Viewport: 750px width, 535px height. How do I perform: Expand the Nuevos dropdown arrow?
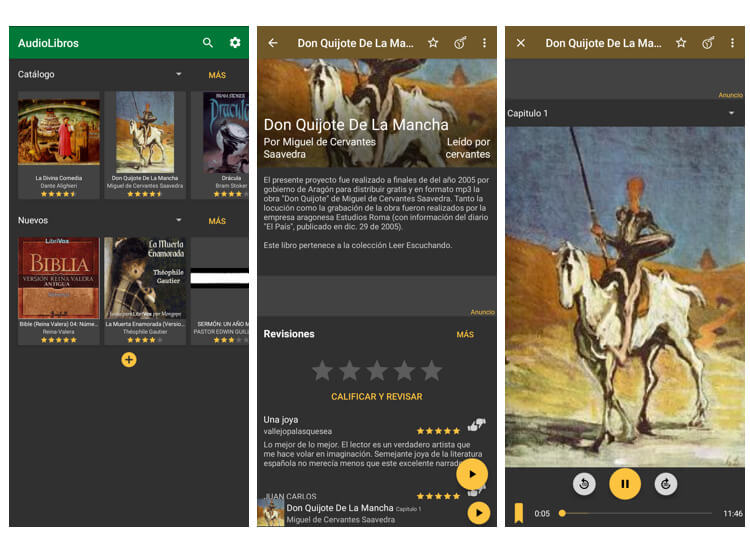(x=178, y=220)
